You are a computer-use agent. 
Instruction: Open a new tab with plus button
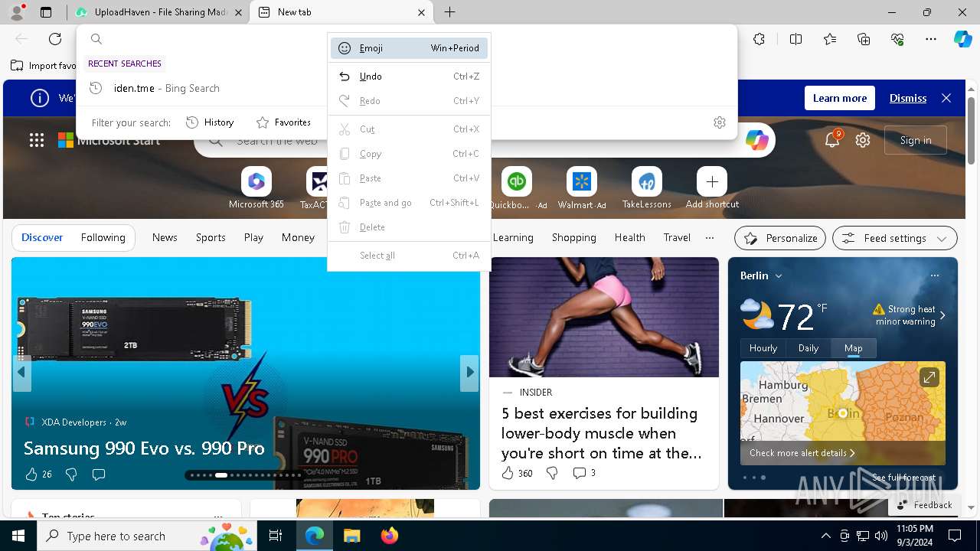[450, 12]
